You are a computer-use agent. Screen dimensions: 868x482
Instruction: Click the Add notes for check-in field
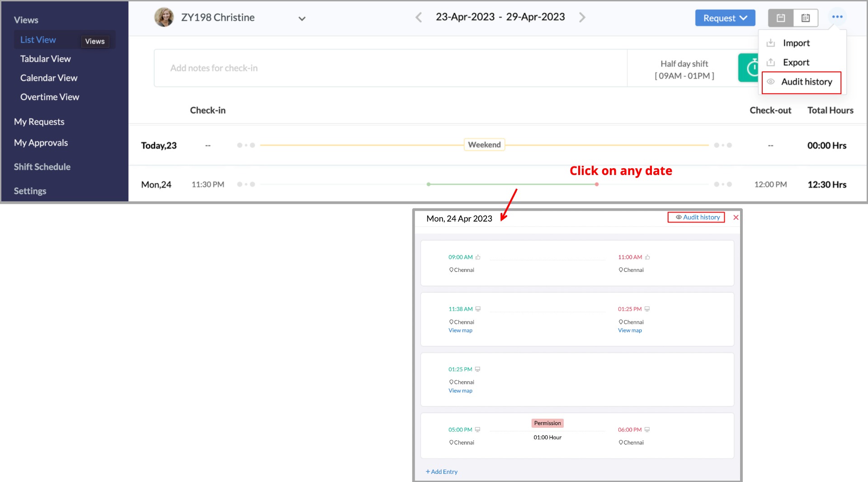point(391,68)
